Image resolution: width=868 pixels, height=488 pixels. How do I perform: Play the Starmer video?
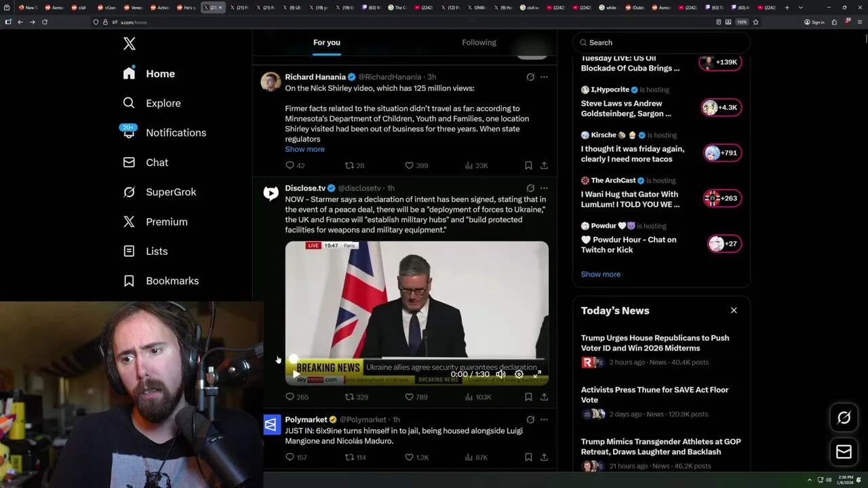[x=296, y=374]
